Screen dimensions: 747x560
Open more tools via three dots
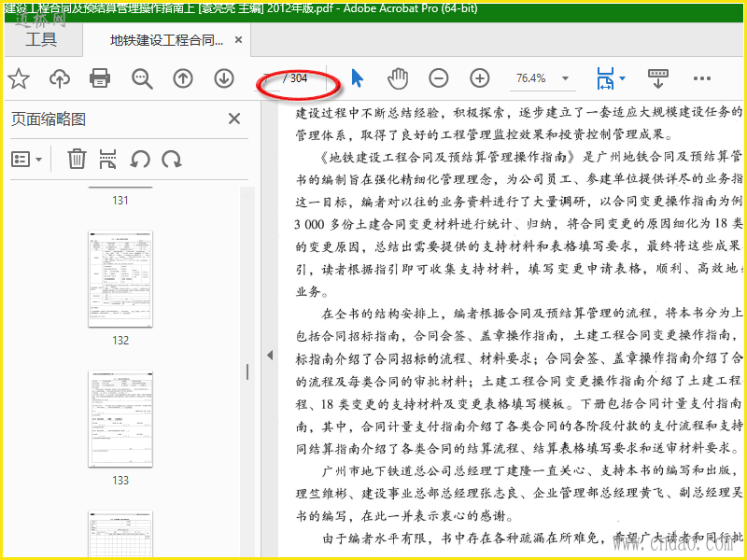tap(702, 78)
